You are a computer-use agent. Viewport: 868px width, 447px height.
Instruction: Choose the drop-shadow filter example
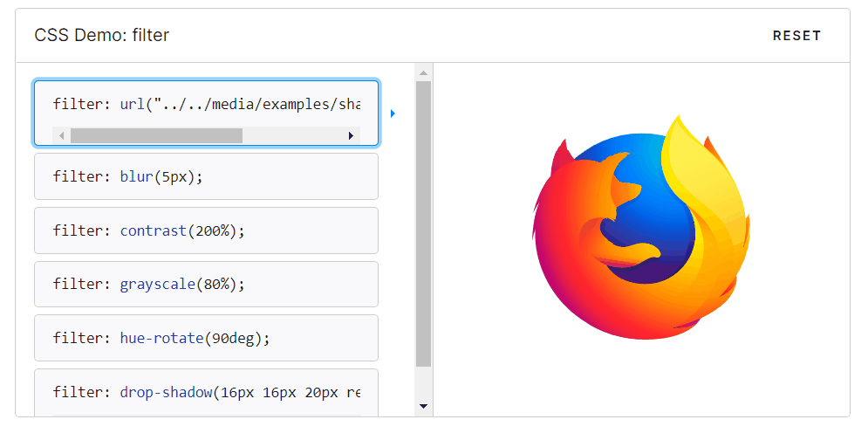[x=206, y=393]
